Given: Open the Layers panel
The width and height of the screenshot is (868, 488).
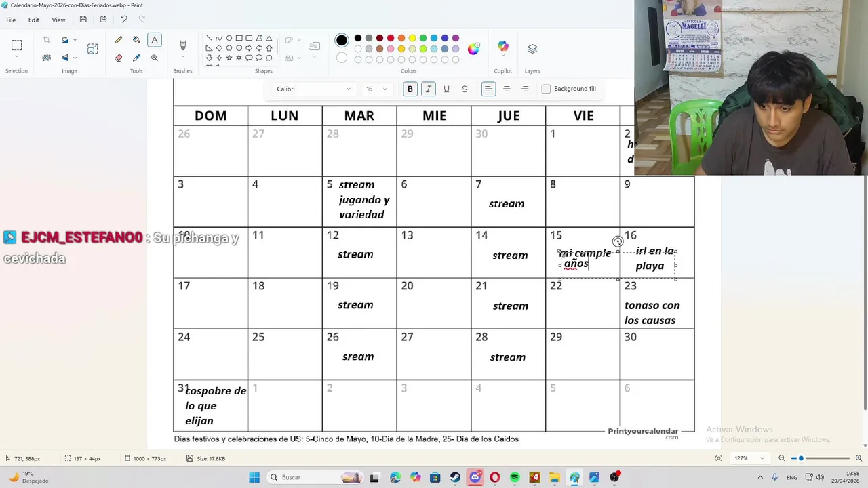Looking at the screenshot, I should [x=532, y=49].
